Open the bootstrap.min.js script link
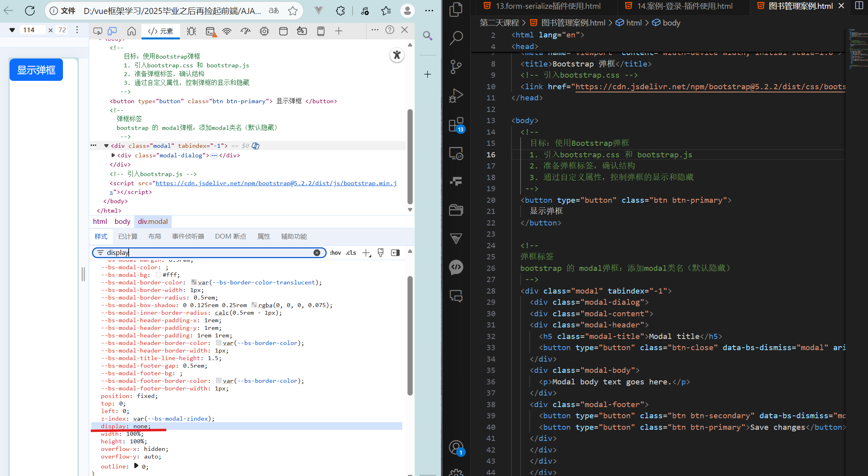 point(276,183)
